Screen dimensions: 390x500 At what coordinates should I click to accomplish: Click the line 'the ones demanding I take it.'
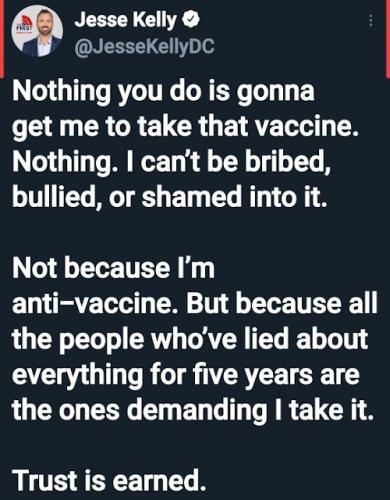click(192, 410)
